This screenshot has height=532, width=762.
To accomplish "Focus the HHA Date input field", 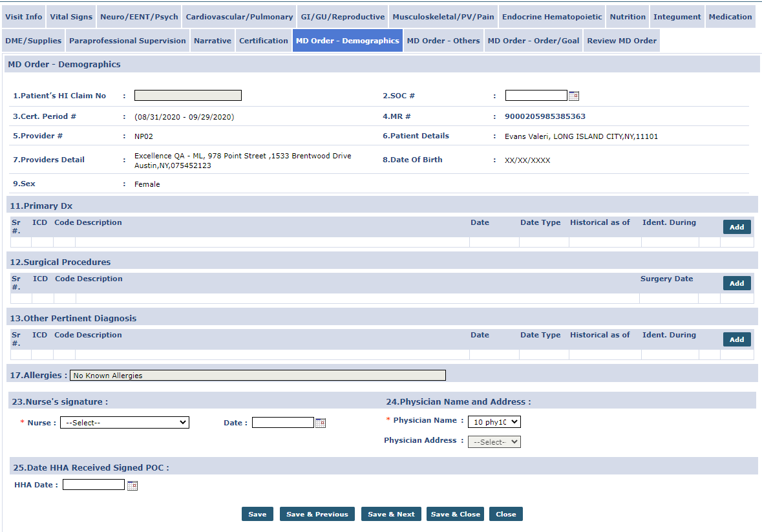I will point(93,485).
